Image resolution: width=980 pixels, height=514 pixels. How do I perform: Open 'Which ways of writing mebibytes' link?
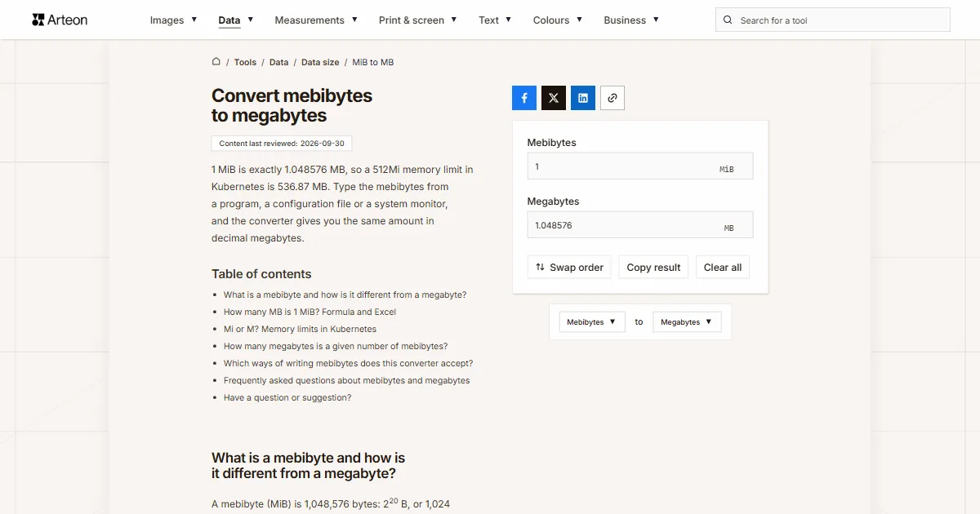click(348, 363)
